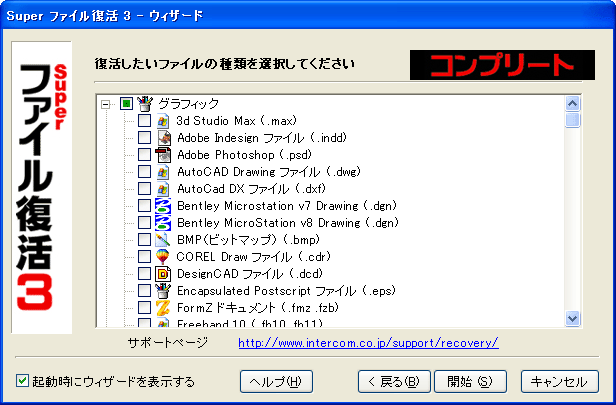Open the intercom.co.jp support recovery link
This screenshot has height=405, width=616.
pos(368,343)
